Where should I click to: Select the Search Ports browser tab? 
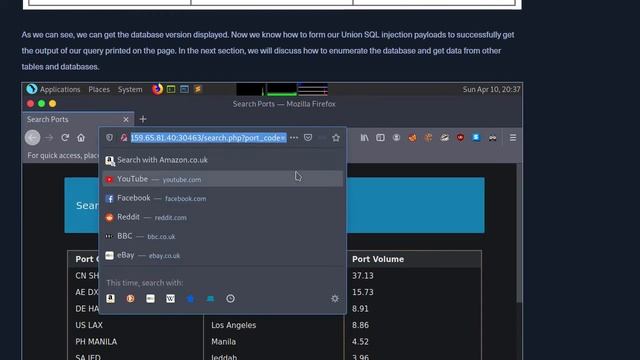[78, 119]
